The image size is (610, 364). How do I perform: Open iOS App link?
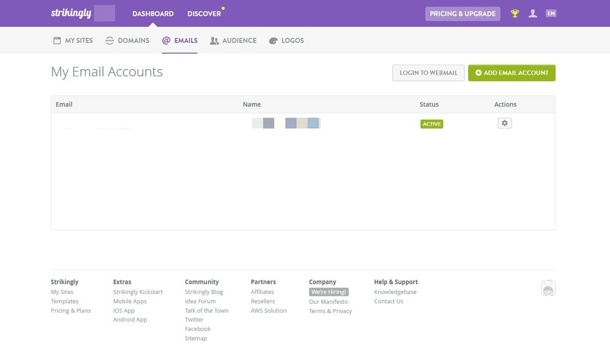(x=124, y=311)
